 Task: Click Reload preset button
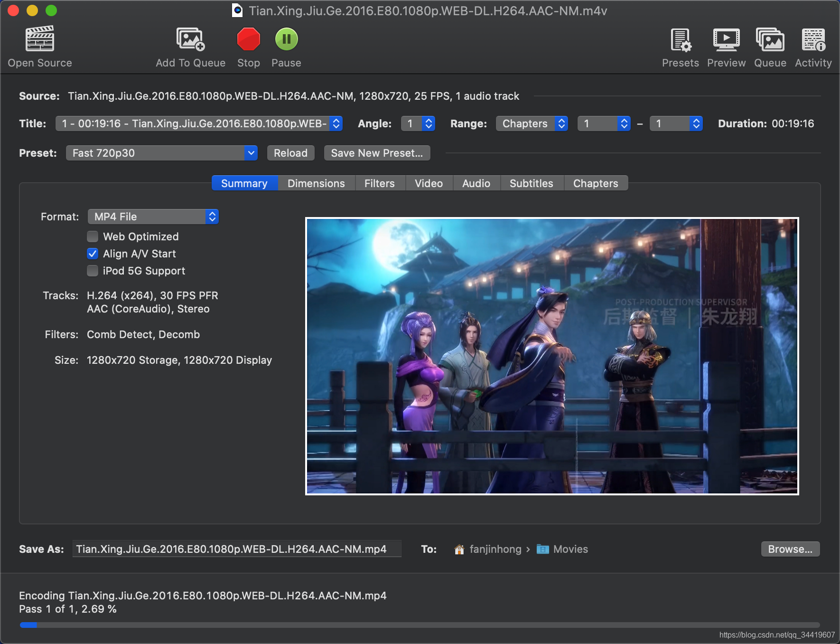coord(290,153)
